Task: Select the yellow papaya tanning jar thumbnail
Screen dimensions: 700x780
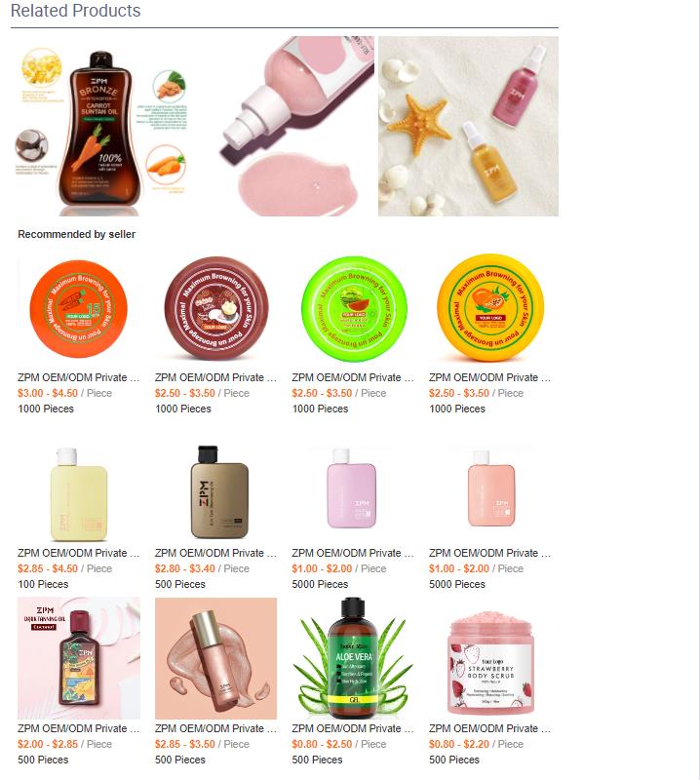Action: coord(490,308)
